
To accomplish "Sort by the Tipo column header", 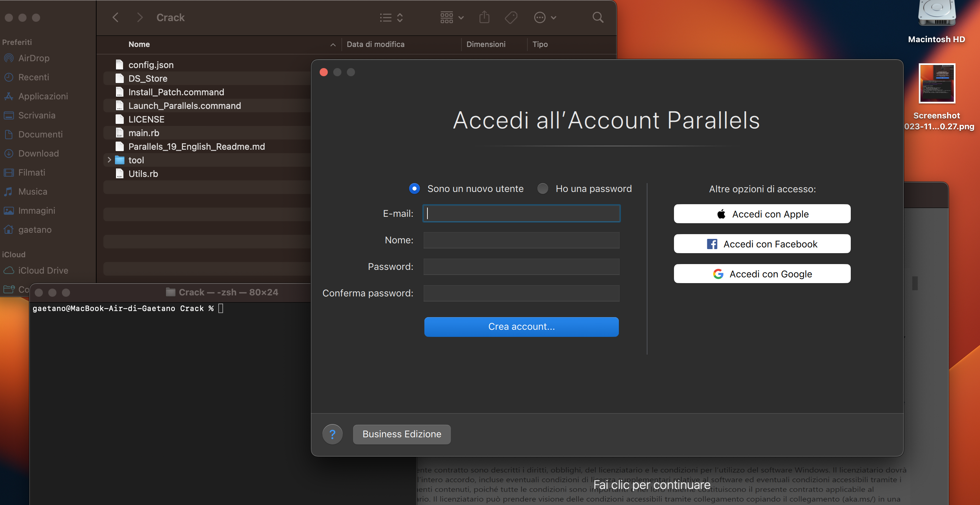I will [x=540, y=44].
